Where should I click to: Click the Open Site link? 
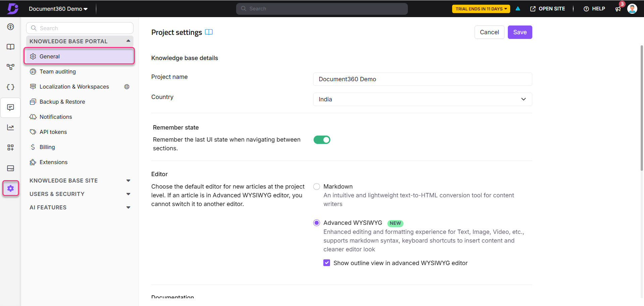tap(547, 9)
